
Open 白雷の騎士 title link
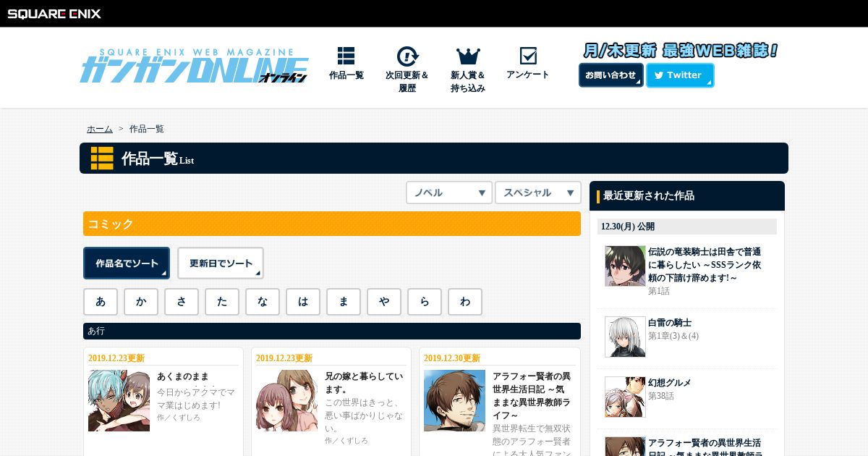pyautogui.click(x=670, y=323)
